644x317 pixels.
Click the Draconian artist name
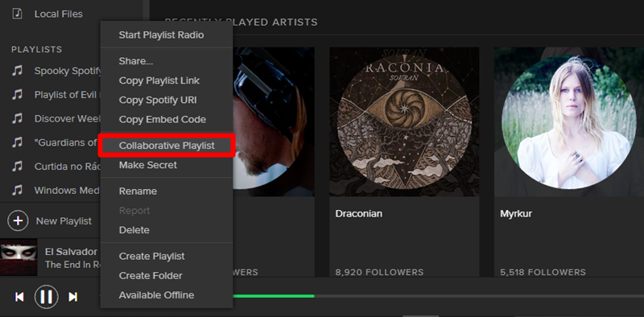click(358, 214)
